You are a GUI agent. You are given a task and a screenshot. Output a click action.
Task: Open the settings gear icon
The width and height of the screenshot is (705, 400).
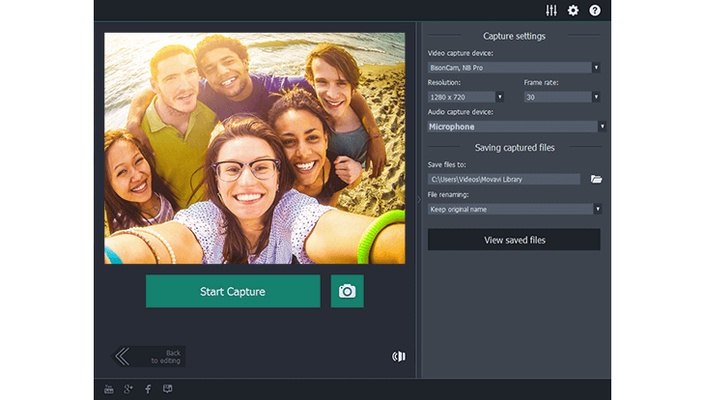(573, 10)
